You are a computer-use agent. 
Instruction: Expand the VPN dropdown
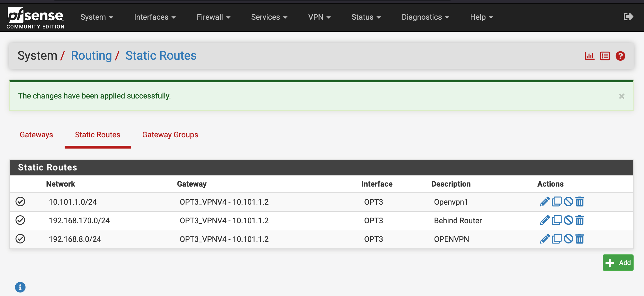coord(319,17)
